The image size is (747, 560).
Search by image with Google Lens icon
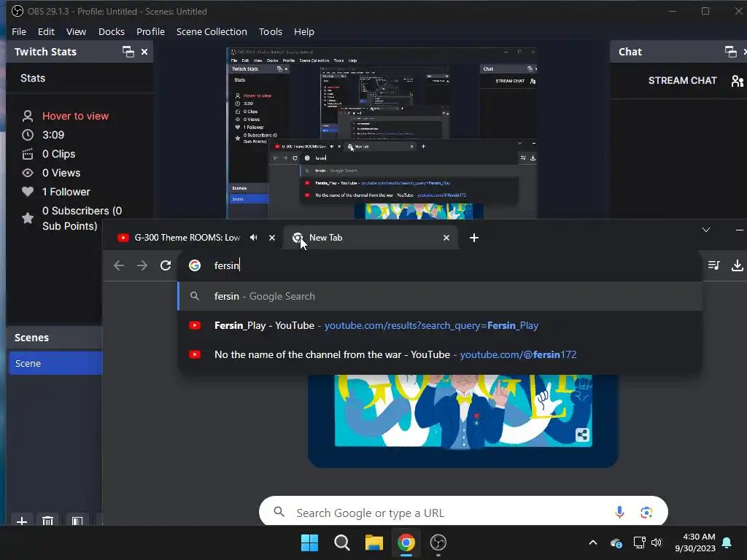[x=646, y=513]
